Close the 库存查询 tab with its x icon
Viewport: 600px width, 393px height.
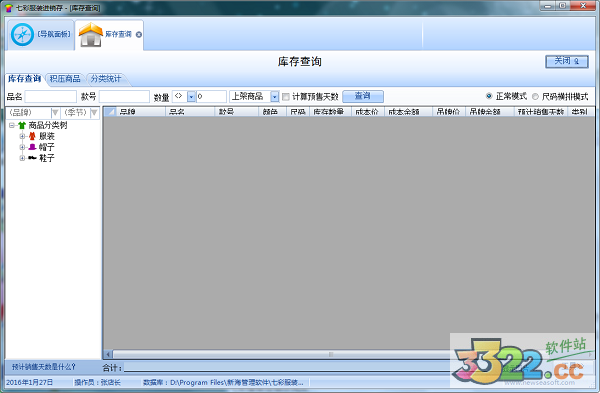139,35
